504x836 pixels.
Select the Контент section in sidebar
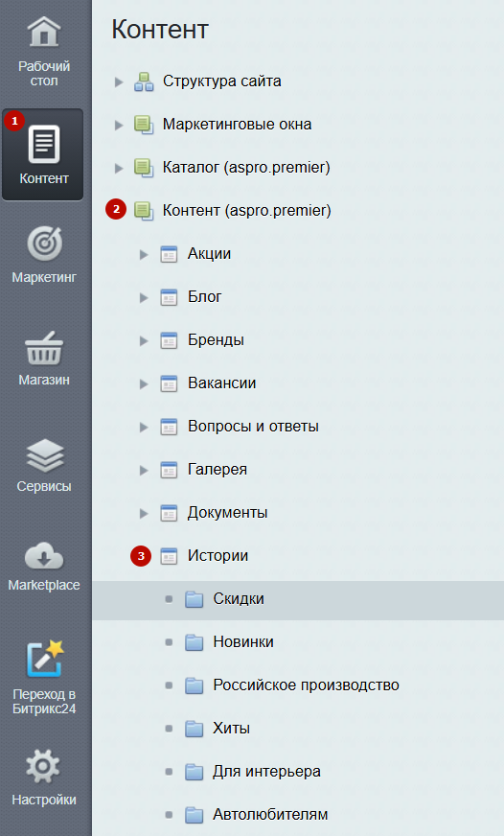tap(42, 154)
